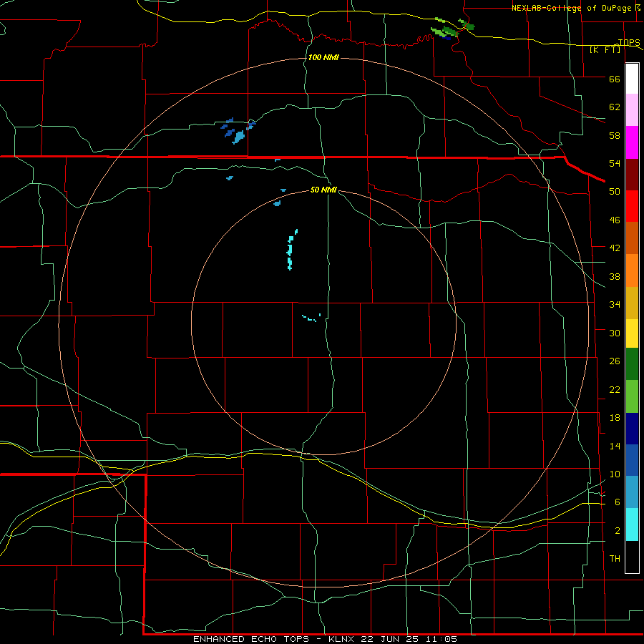Click the "TOPS" legend heading
The width and height of the screenshot is (644, 644).
(x=629, y=42)
